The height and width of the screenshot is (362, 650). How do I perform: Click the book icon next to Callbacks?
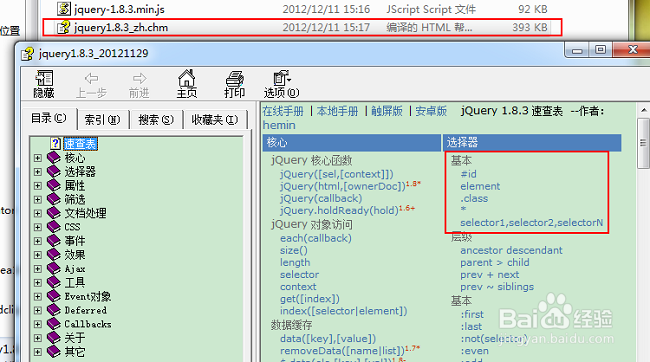[53, 324]
